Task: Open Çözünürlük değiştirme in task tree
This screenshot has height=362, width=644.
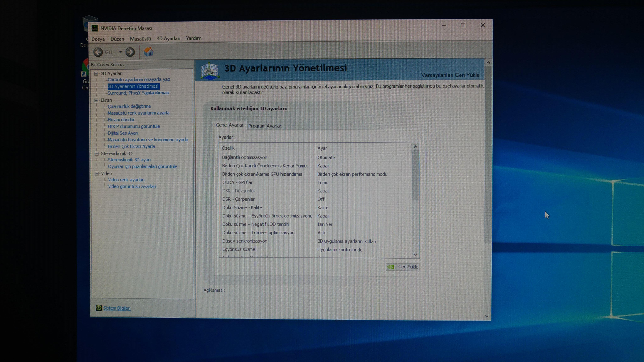Action: point(129,106)
